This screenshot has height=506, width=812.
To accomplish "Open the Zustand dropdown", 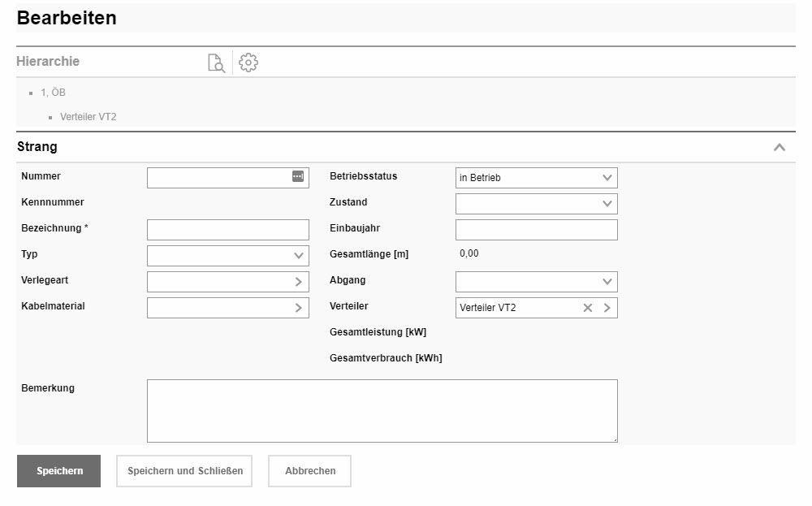I will [607, 204].
